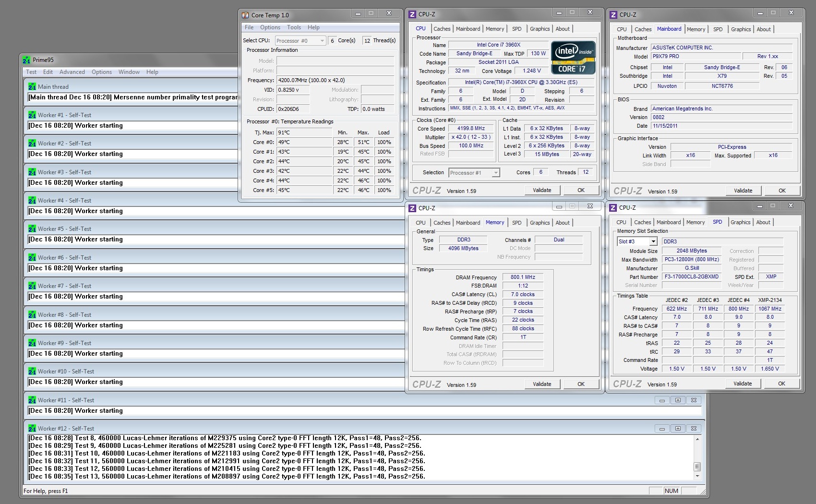Click the Worker #2 Self-Test icon
Viewport: 816px width, 504px height.
pyautogui.click(x=32, y=144)
